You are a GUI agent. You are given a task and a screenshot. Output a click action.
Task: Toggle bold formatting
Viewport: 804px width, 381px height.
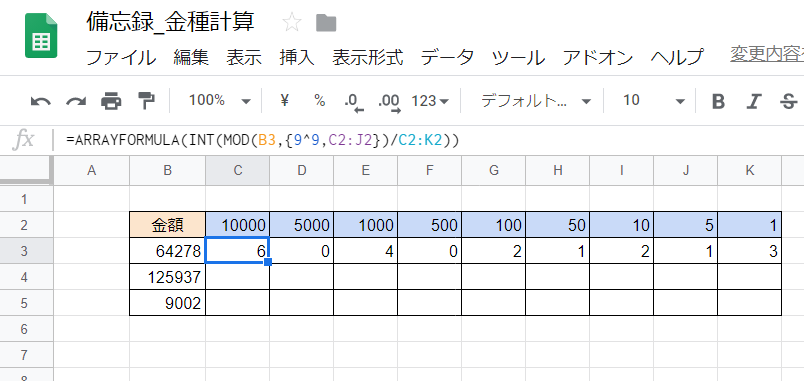718,102
